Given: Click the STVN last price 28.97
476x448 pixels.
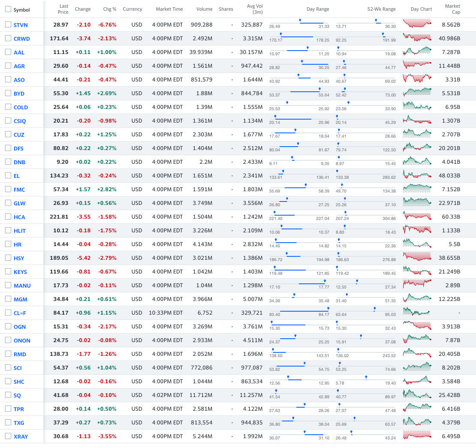Looking at the screenshot, I should tap(61, 24).
